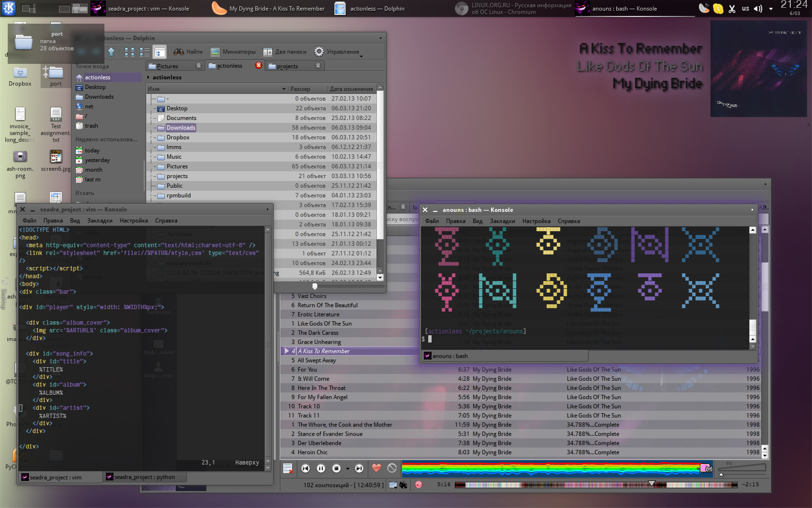This screenshot has width=812, height=508.
Task: Select the seadra_project : vim Konsole tab
Action: tap(60, 477)
